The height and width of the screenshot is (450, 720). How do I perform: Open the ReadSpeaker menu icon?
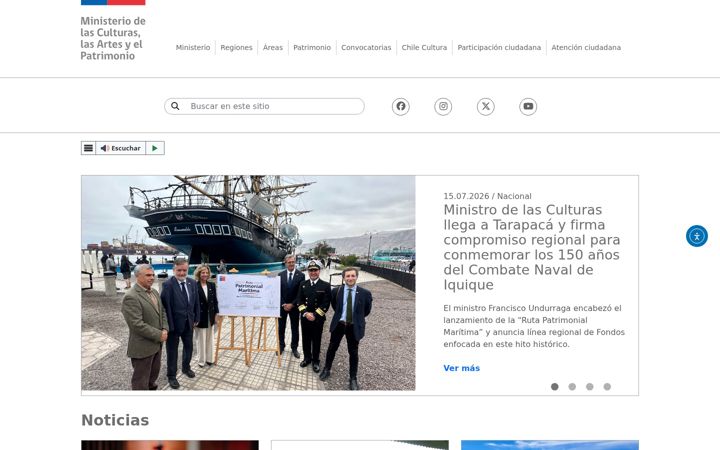click(x=88, y=148)
